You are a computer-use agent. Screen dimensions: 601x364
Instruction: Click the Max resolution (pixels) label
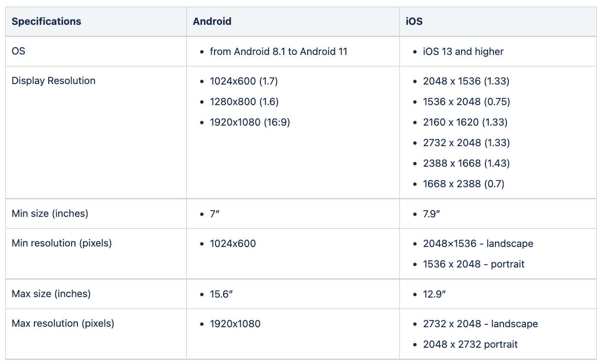point(63,323)
